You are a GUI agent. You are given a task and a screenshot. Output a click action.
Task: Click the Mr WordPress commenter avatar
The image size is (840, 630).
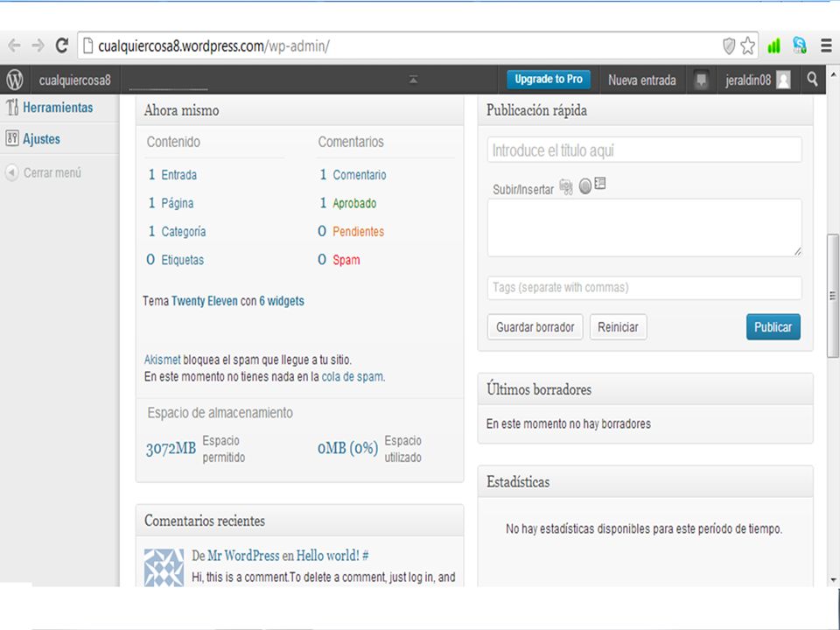pyautogui.click(x=164, y=567)
